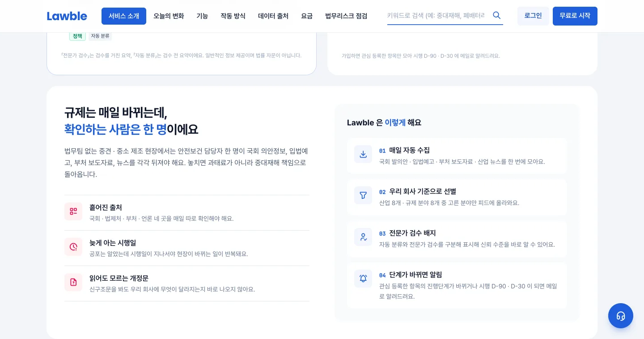Click the funnel icon for 우리 회사 기준으로 선별
This screenshot has height=339, width=644.
[363, 195]
